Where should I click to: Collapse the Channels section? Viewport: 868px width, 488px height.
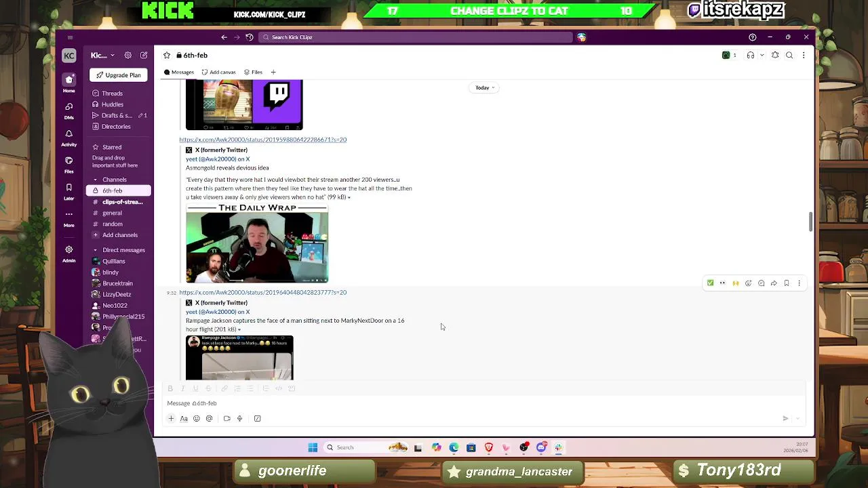coord(96,180)
